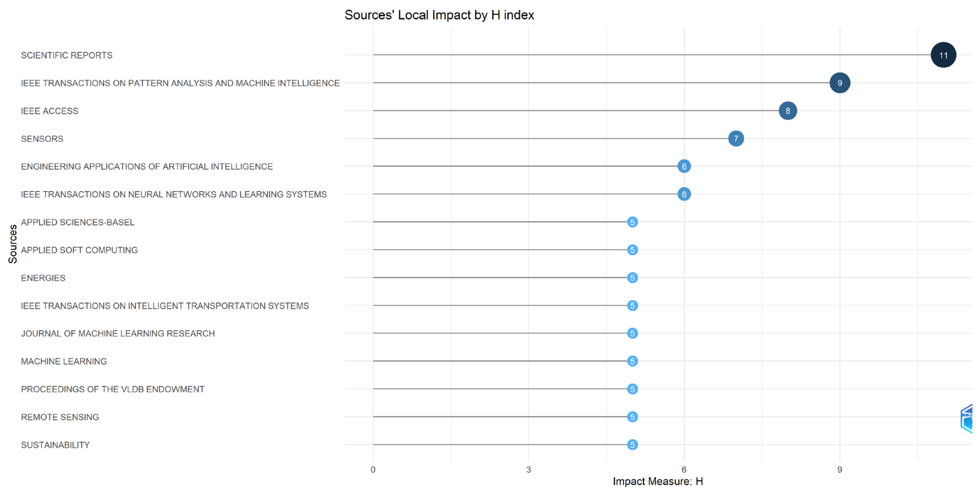Image resolution: width=980 pixels, height=495 pixels.
Task: Click the Energies data point bubble
Action: pos(632,278)
